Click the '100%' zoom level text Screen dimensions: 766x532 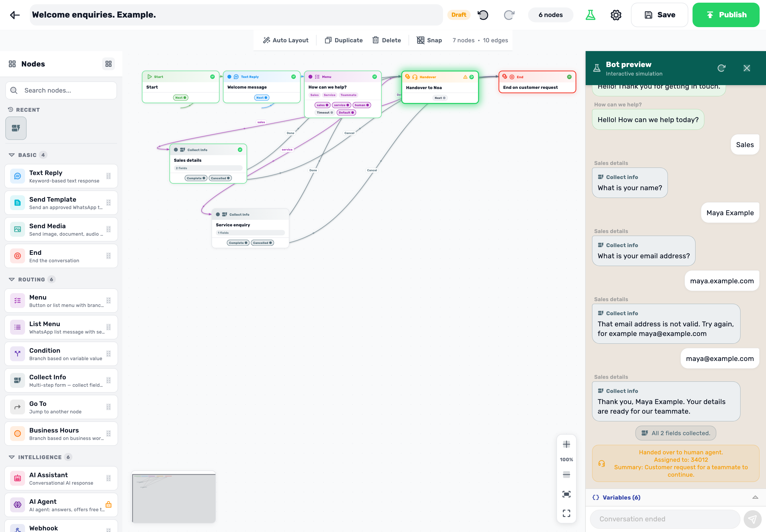566,459
